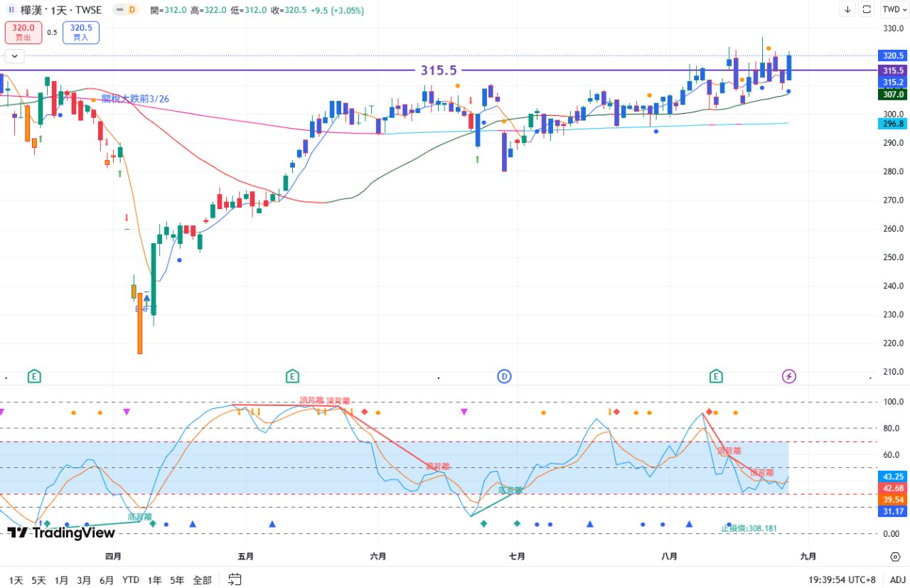Toggle ADJ adjusted price data

(897, 580)
